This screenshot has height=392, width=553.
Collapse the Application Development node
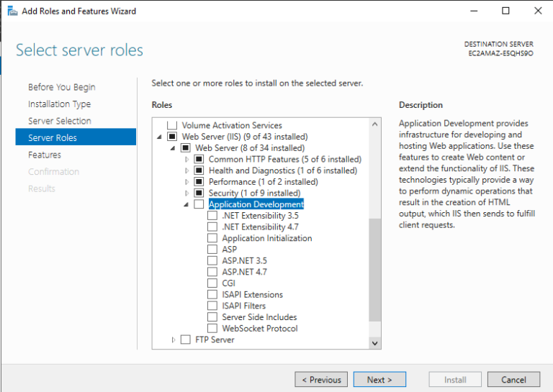tap(187, 204)
